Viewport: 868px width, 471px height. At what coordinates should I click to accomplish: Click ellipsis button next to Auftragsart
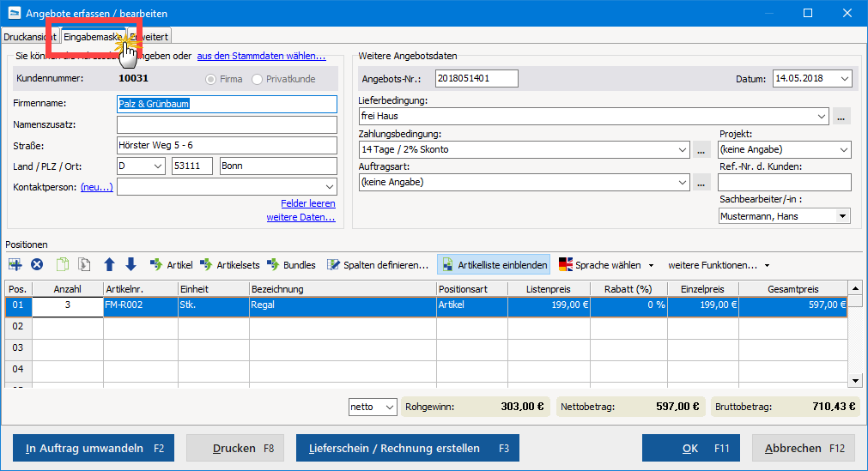[x=701, y=183]
